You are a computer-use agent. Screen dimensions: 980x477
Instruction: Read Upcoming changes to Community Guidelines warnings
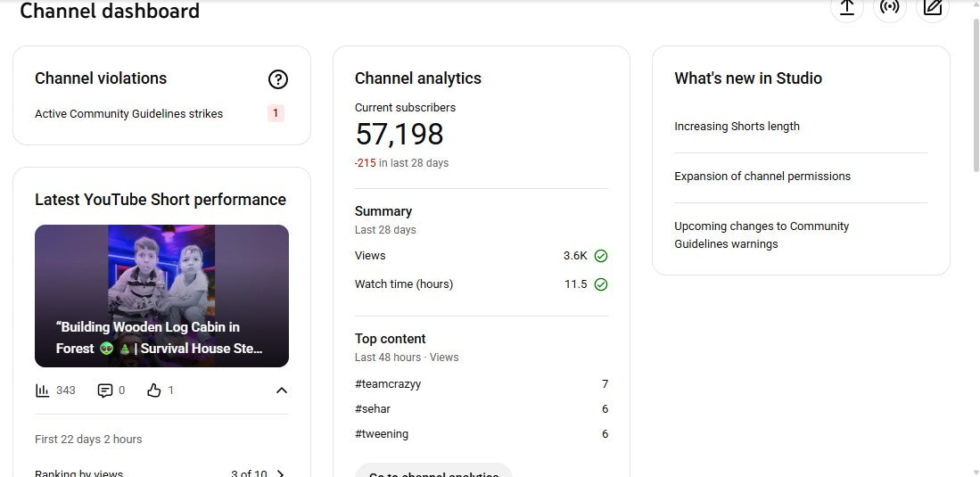[761, 235]
